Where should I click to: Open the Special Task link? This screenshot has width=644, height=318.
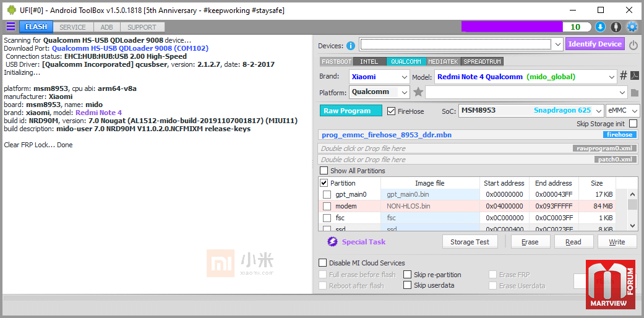364,242
